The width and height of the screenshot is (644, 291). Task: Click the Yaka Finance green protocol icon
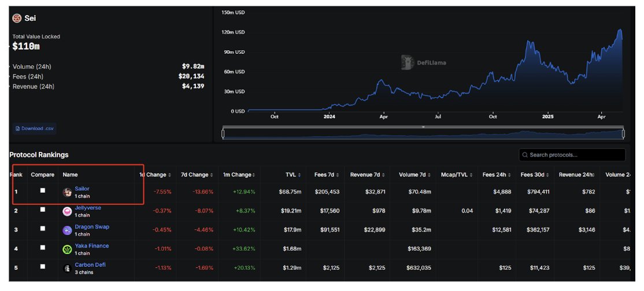(68, 249)
